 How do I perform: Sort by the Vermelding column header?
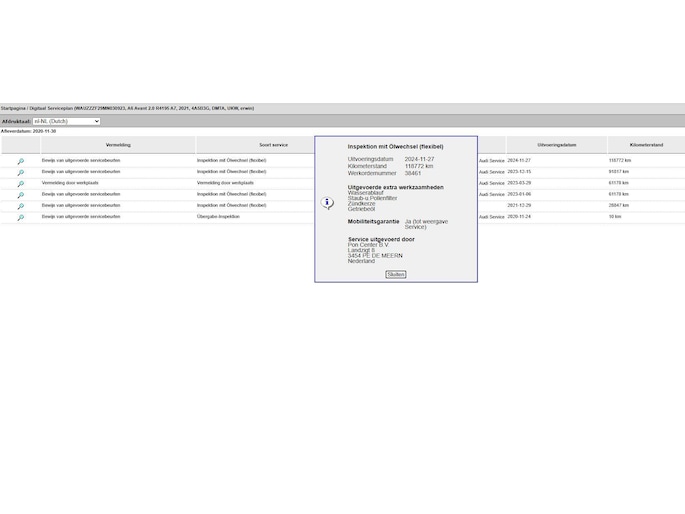(x=118, y=145)
